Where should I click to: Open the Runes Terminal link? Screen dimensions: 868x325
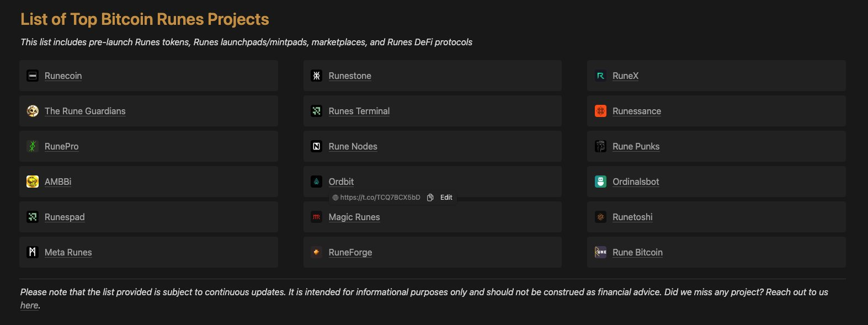coord(359,111)
